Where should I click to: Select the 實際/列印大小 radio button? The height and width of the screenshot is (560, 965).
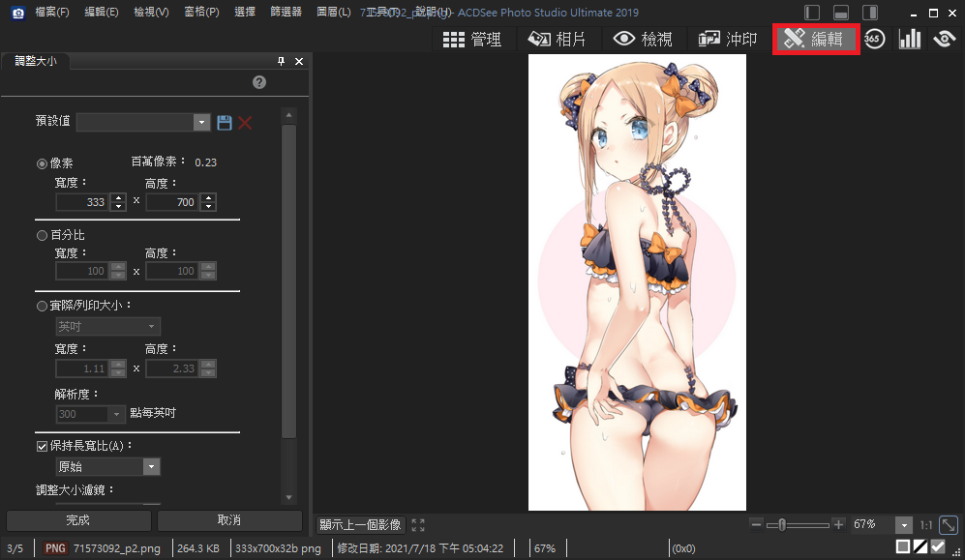coord(42,306)
